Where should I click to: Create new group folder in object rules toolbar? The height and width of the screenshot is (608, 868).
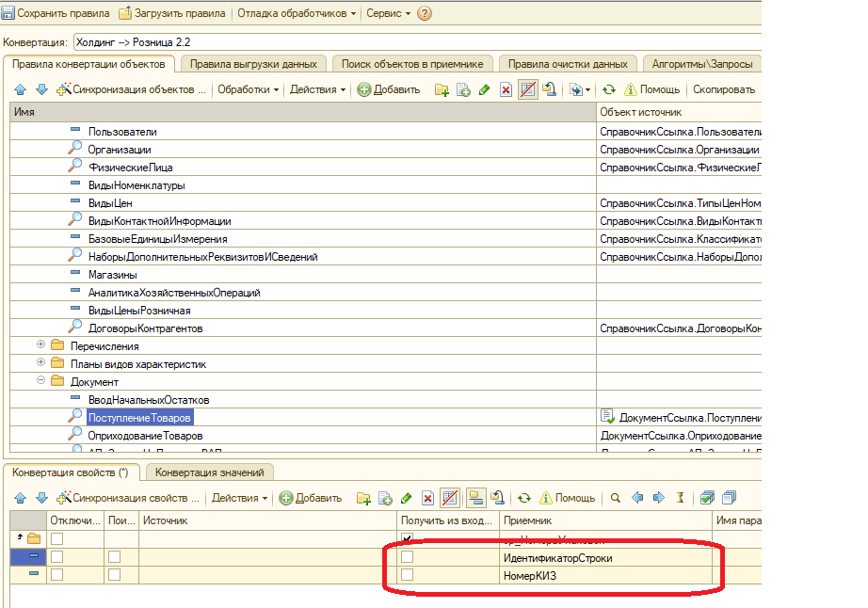click(442, 89)
